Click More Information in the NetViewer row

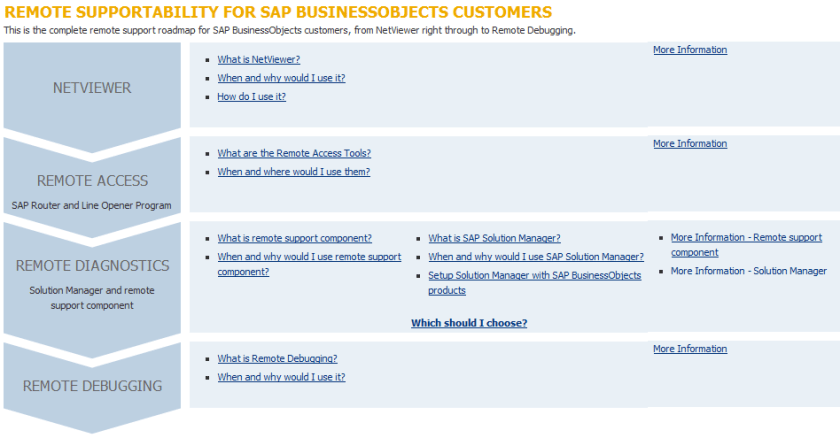click(689, 50)
